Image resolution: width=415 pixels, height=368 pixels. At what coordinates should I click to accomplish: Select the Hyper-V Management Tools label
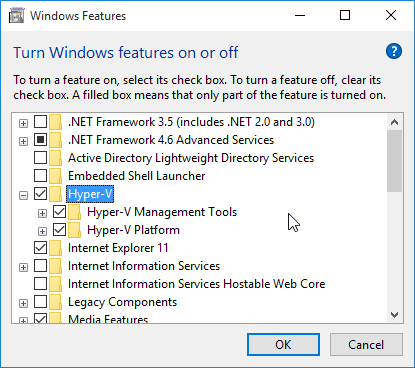tap(162, 212)
